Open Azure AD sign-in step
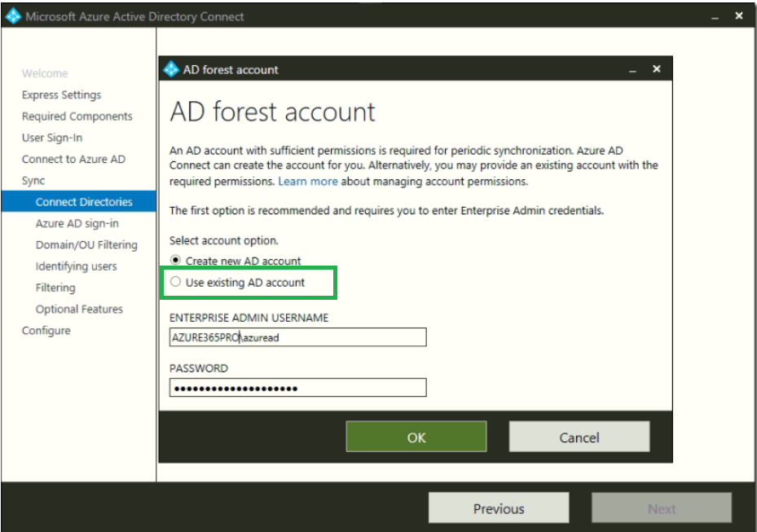The image size is (757, 532). click(x=77, y=223)
